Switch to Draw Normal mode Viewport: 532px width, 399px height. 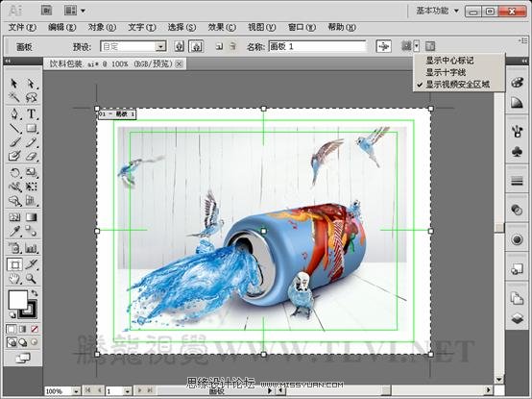[12, 342]
